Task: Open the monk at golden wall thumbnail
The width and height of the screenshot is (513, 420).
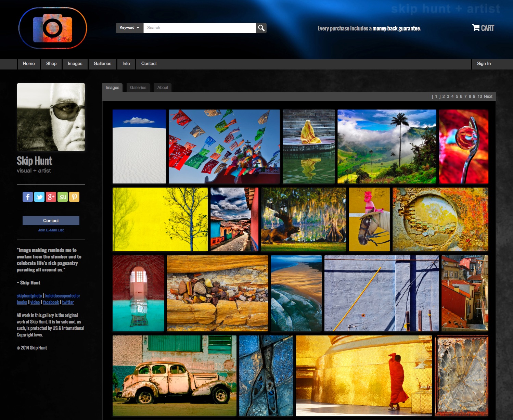Action: 364,376
